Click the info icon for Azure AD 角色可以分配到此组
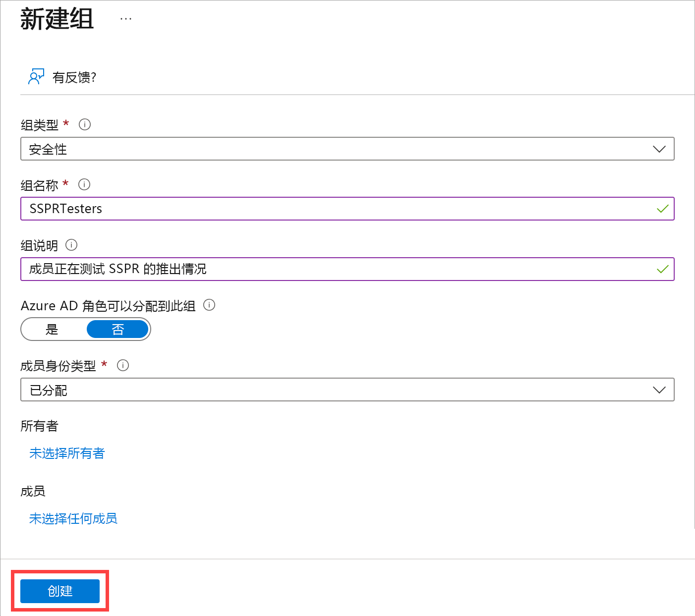 coord(209,305)
